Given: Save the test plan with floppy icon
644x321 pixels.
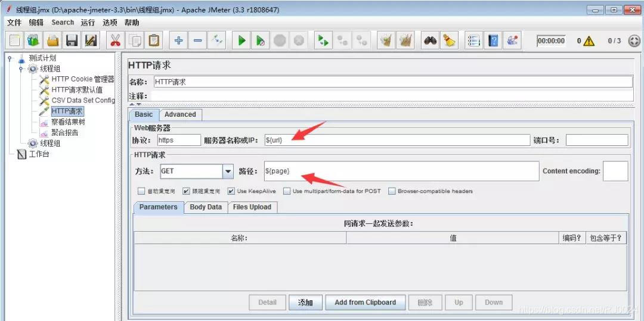Looking at the screenshot, I should 72,40.
